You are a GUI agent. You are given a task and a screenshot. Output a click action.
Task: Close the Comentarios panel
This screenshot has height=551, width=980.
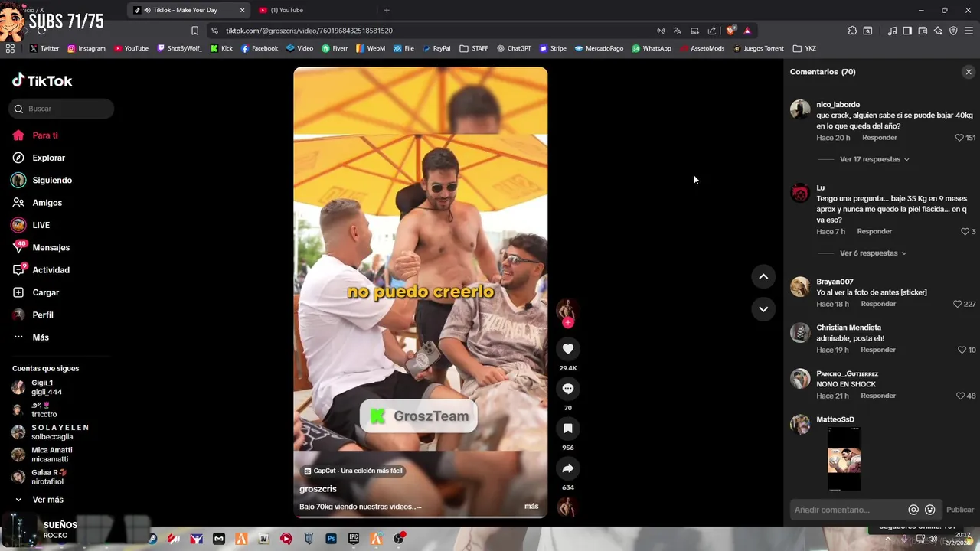coord(969,72)
